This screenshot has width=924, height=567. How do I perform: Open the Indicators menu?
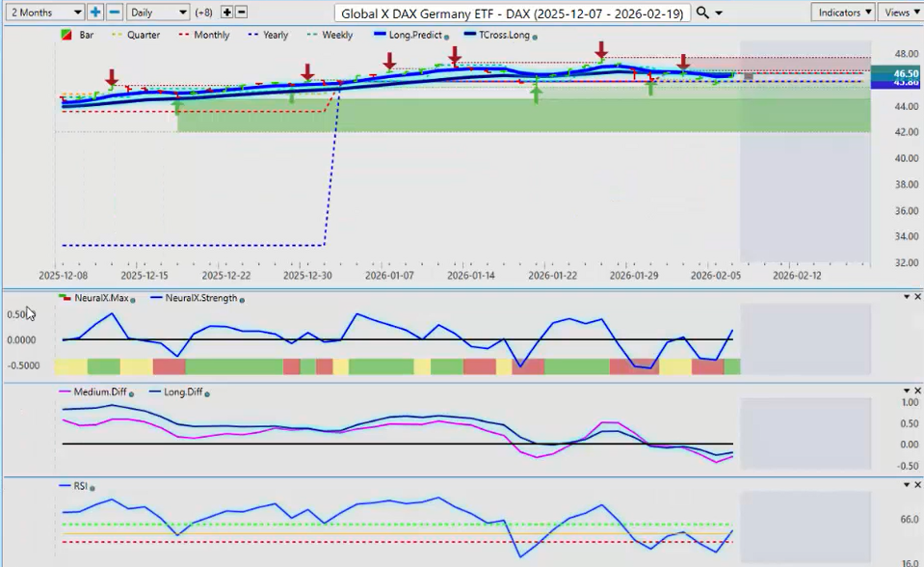tap(843, 13)
